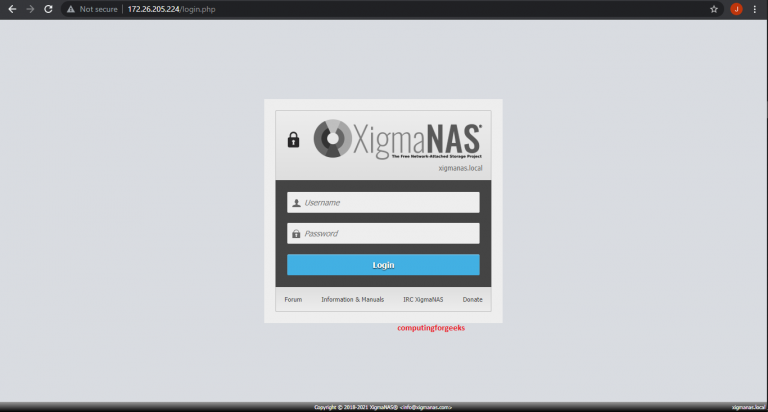Focus the Username field
The height and width of the screenshot is (412, 768).
tap(383, 202)
